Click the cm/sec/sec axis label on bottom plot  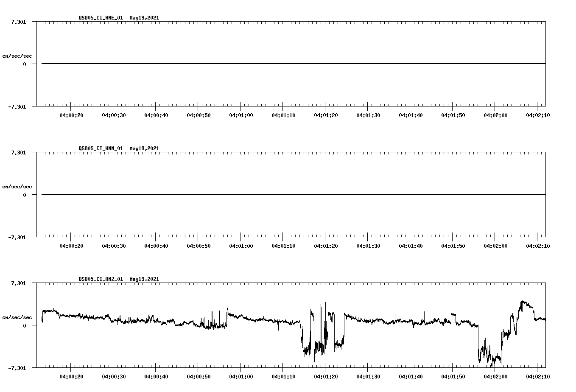click(17, 316)
